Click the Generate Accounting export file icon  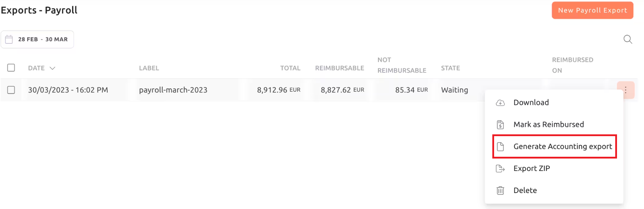500,146
